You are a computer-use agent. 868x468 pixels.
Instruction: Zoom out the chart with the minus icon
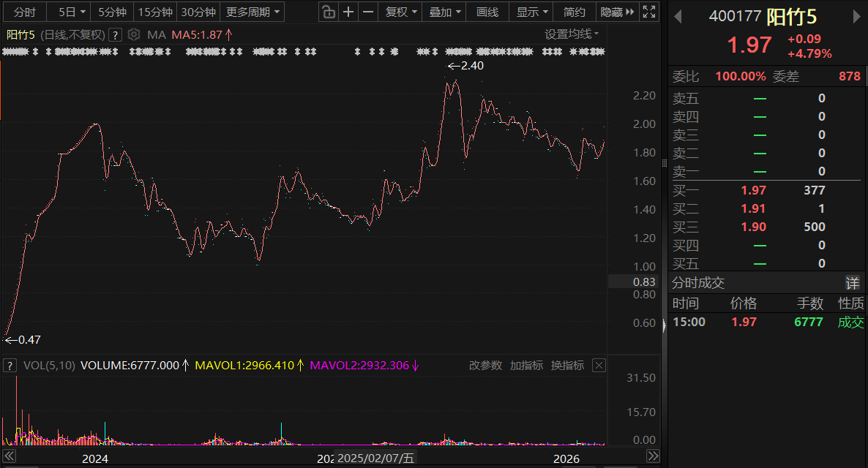click(x=368, y=12)
